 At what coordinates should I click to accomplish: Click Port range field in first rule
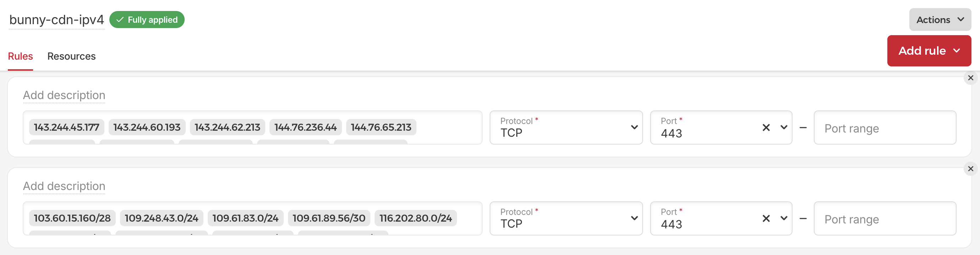pos(884,128)
